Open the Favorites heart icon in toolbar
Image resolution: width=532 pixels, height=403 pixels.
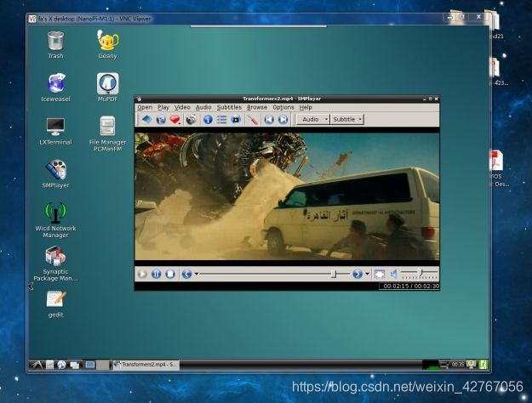click(x=175, y=120)
